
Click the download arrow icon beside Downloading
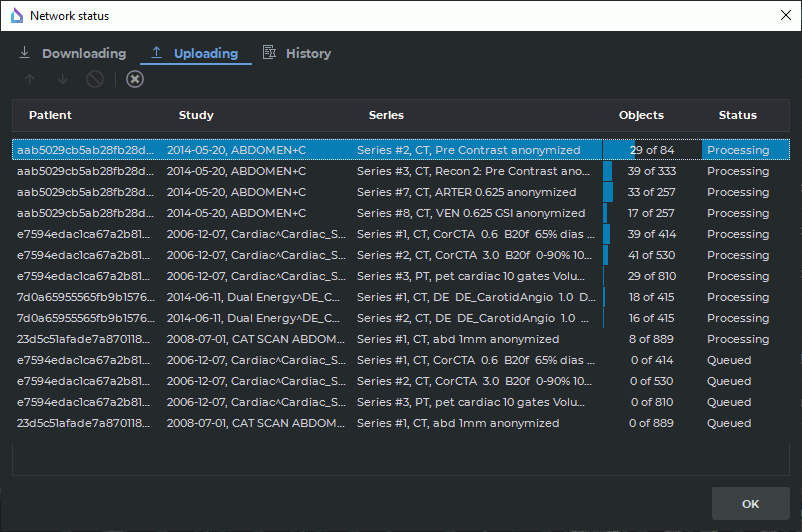tap(24, 53)
